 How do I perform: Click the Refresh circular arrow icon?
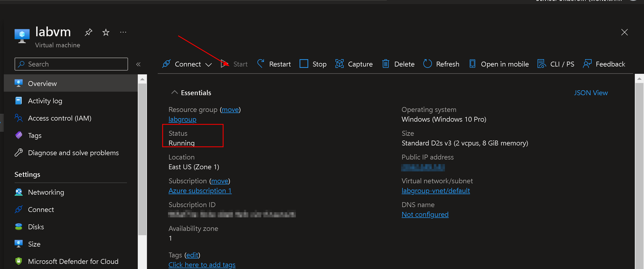[427, 64]
